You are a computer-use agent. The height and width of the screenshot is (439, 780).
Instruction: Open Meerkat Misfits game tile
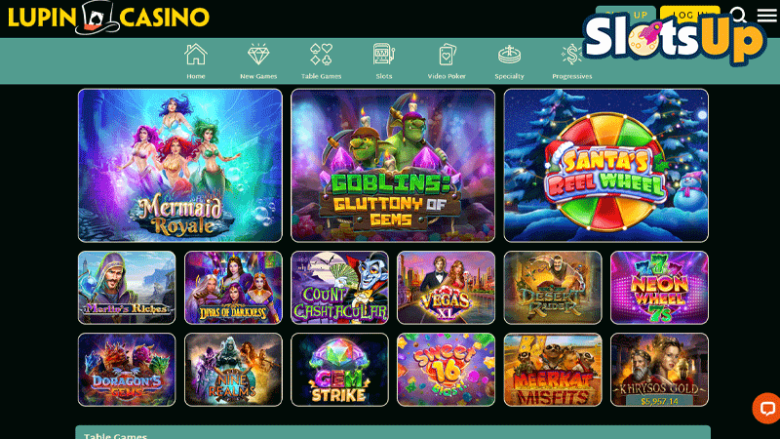click(553, 369)
